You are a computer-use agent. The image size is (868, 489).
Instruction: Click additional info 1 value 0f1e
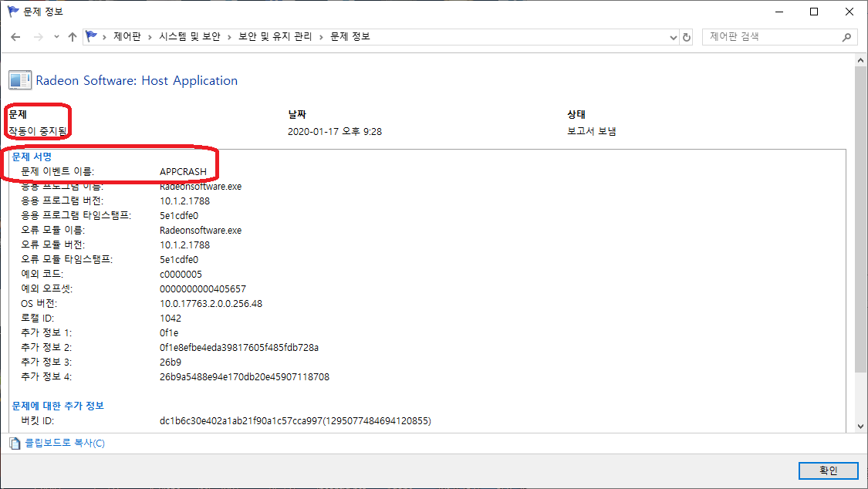coord(170,333)
